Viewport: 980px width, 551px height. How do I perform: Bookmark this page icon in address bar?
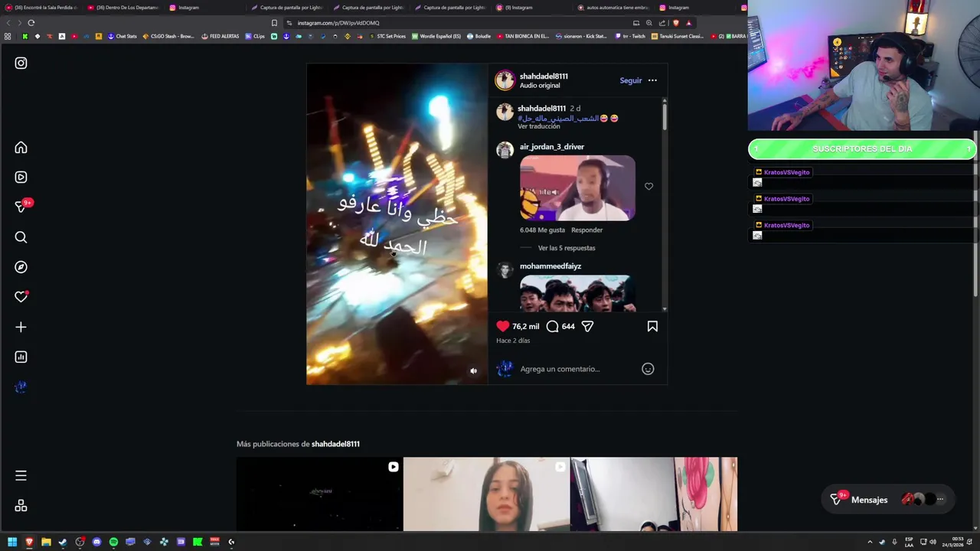pos(274,23)
